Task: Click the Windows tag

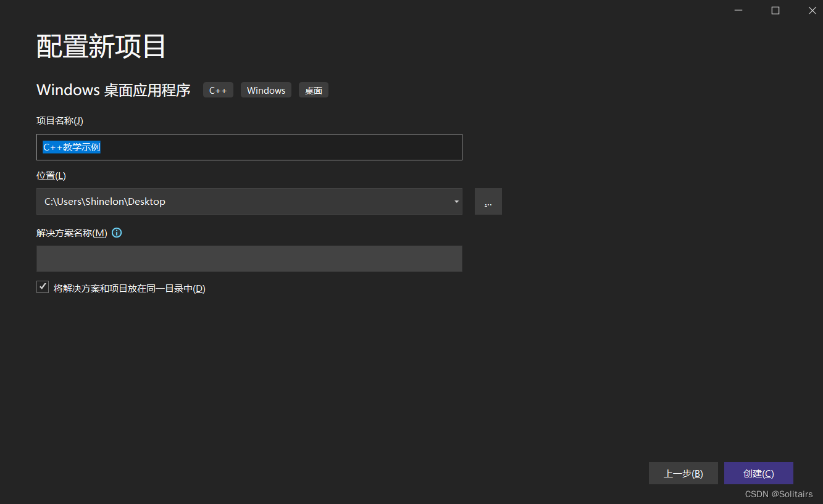Action: coord(266,90)
